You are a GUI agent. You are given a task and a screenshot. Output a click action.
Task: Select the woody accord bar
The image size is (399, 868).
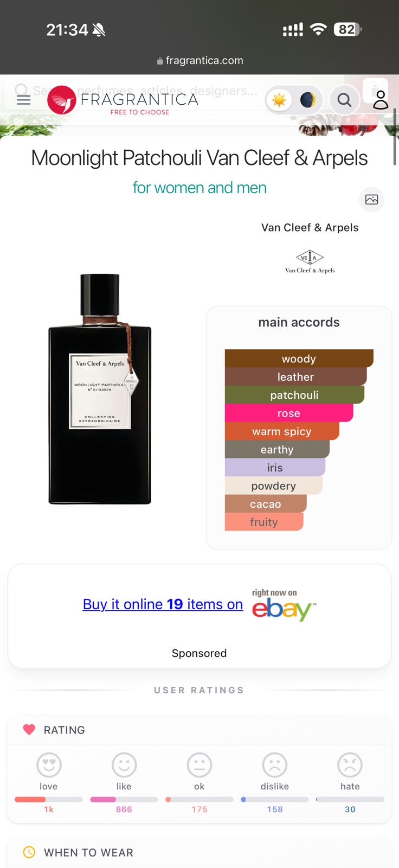click(x=299, y=359)
